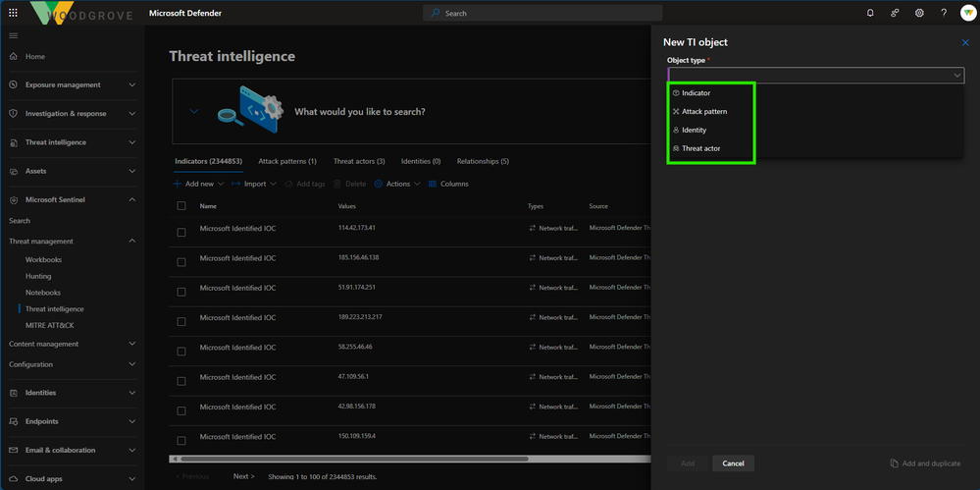980x490 pixels.
Task: Click the Add and duplicate button
Action: tap(926, 463)
